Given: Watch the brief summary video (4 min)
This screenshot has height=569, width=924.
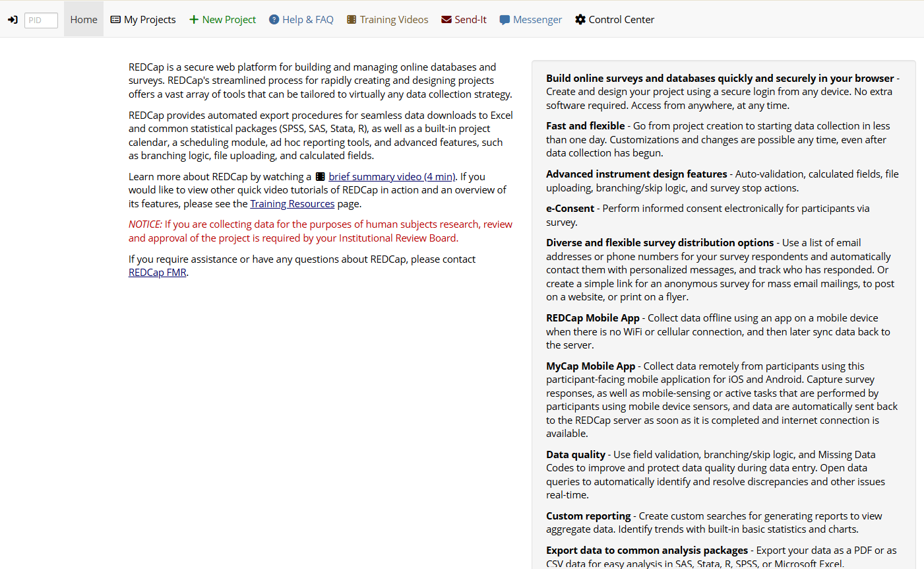Looking at the screenshot, I should click(392, 177).
